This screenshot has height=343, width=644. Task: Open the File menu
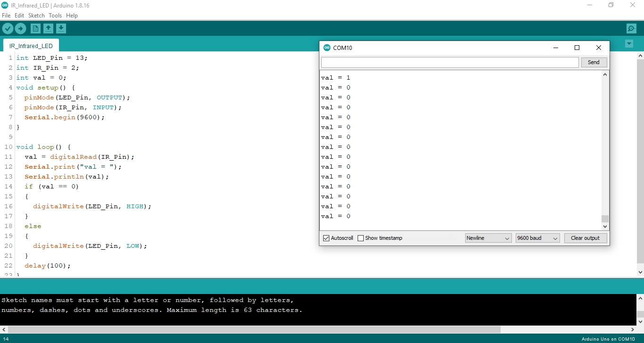(6, 16)
